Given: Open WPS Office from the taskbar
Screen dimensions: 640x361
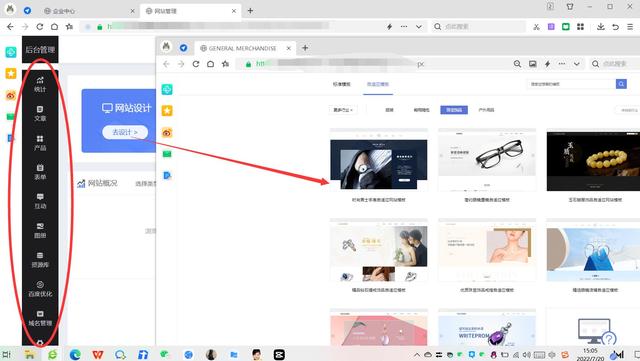Looking at the screenshot, I should tap(98, 354).
